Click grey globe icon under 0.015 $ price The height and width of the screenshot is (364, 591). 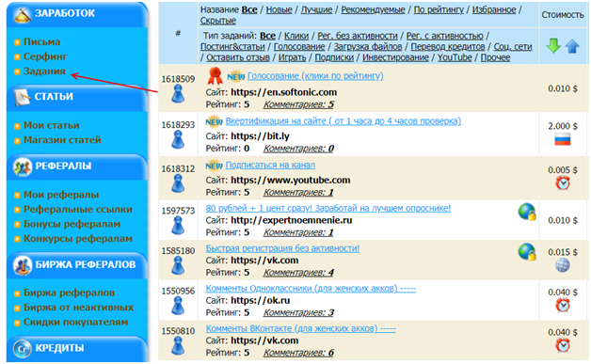[x=563, y=265]
